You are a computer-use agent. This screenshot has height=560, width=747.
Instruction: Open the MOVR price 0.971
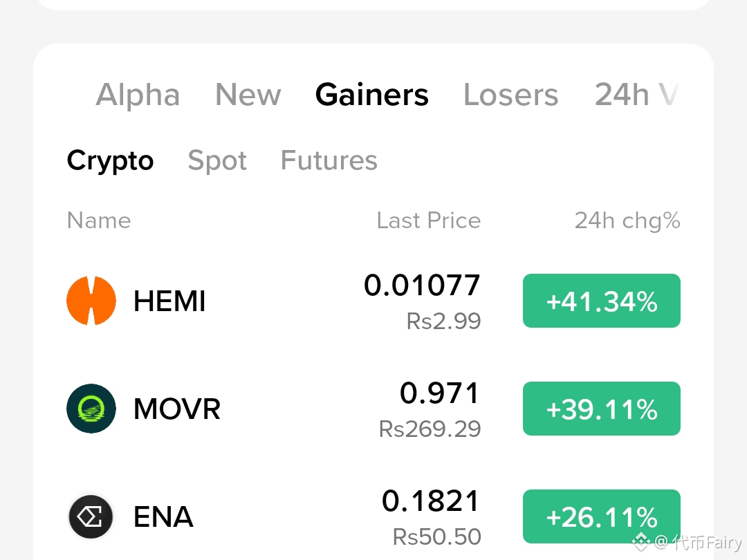coord(439,393)
